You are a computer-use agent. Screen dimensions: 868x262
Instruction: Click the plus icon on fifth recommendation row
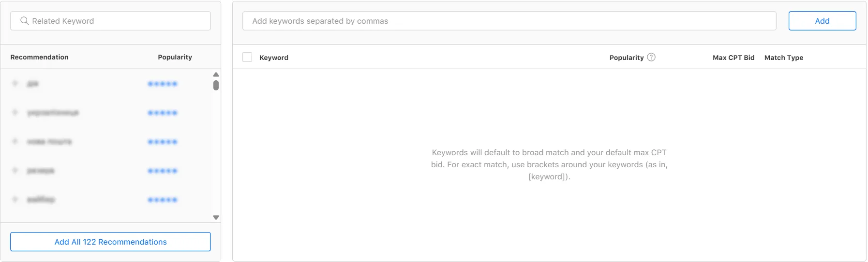click(x=15, y=199)
